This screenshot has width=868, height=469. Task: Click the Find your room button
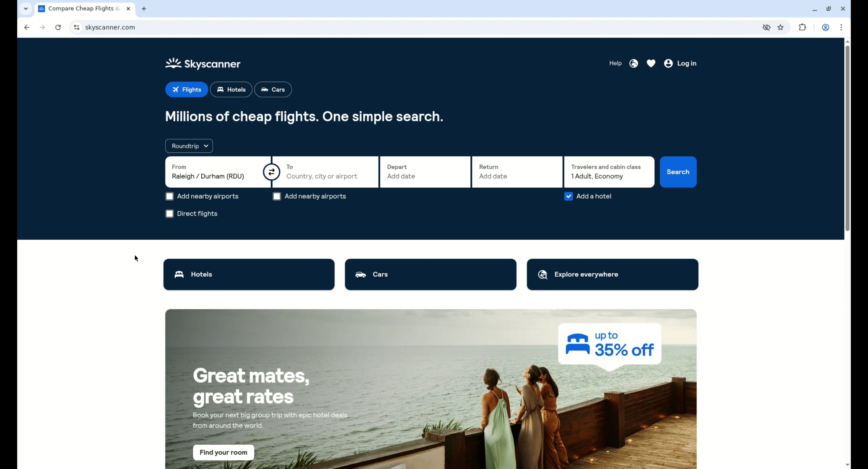[x=223, y=452]
